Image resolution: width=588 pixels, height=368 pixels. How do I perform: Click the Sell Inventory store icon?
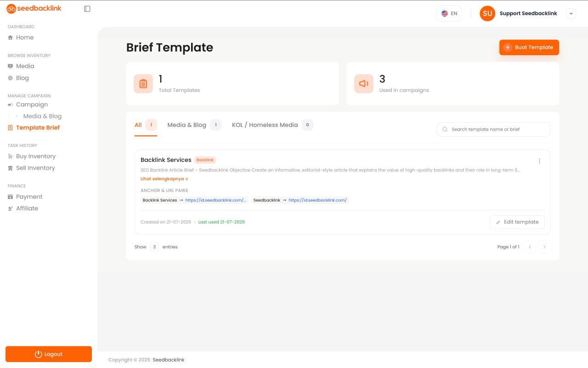(x=10, y=168)
